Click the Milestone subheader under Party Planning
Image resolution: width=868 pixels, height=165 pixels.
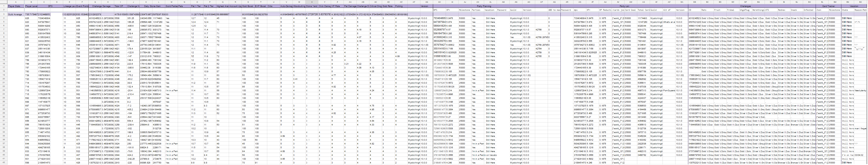pyautogui.click(x=464, y=10)
